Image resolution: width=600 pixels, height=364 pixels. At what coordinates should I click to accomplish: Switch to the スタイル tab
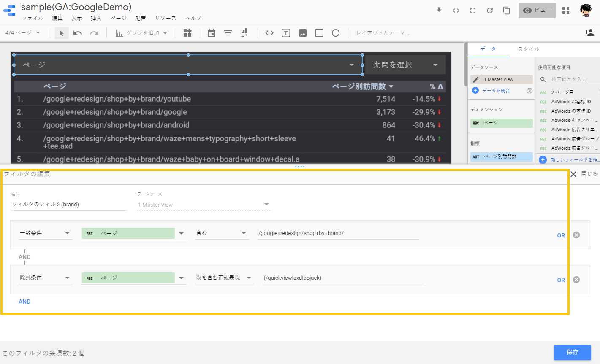click(x=529, y=49)
